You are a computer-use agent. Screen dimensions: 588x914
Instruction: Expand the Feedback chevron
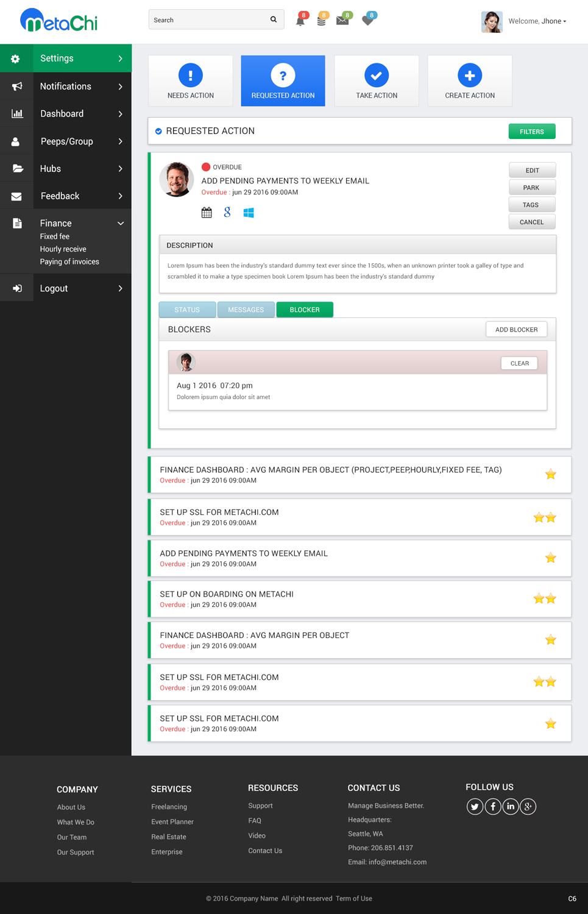(121, 196)
